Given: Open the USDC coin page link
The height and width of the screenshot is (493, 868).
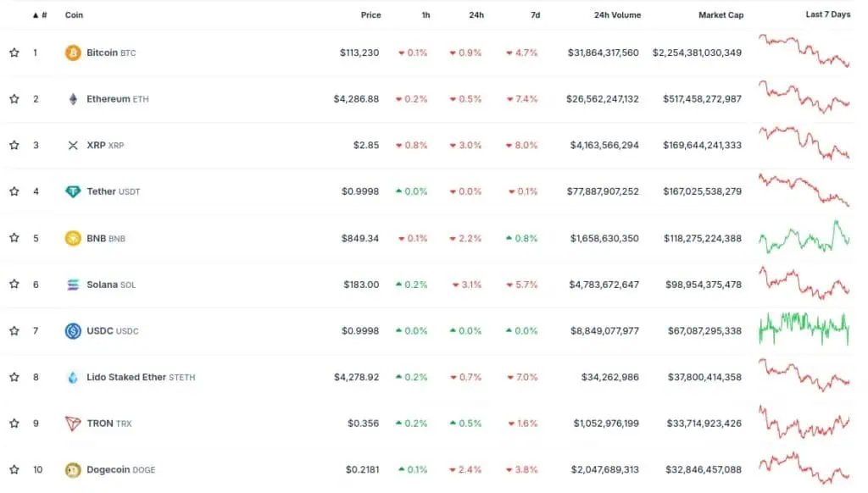Looking at the screenshot, I should coord(113,331).
